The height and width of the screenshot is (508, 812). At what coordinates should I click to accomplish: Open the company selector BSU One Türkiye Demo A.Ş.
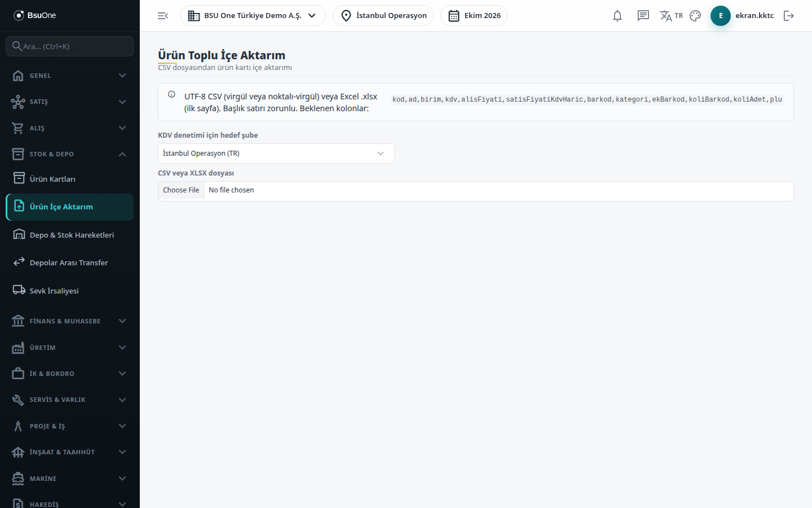(x=253, y=16)
